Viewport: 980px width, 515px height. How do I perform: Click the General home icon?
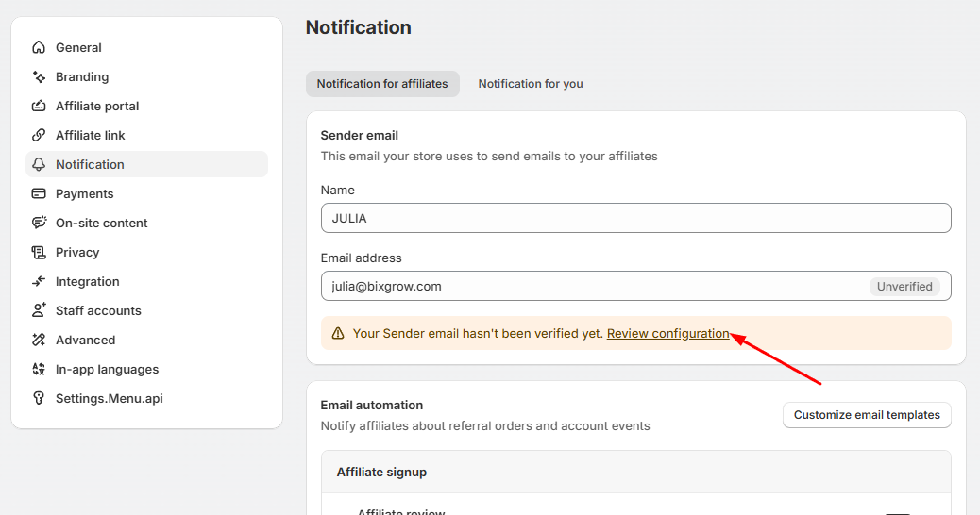tap(39, 47)
